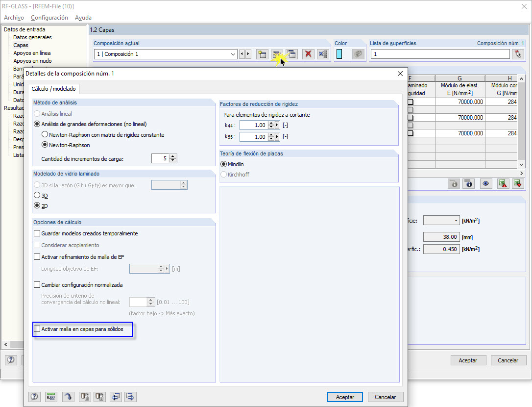Click the load increments input field
The height and width of the screenshot is (407, 532).
(161, 158)
